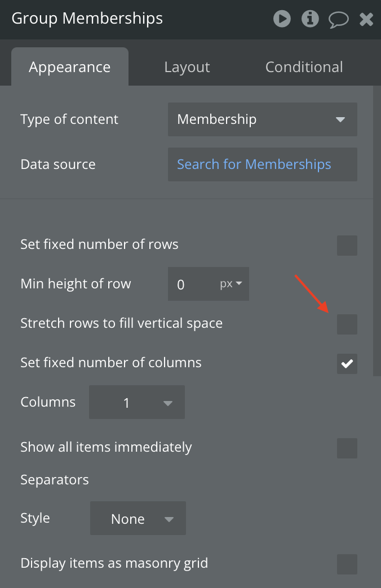Click the Min height of row field
381x588 pixels.
point(192,284)
